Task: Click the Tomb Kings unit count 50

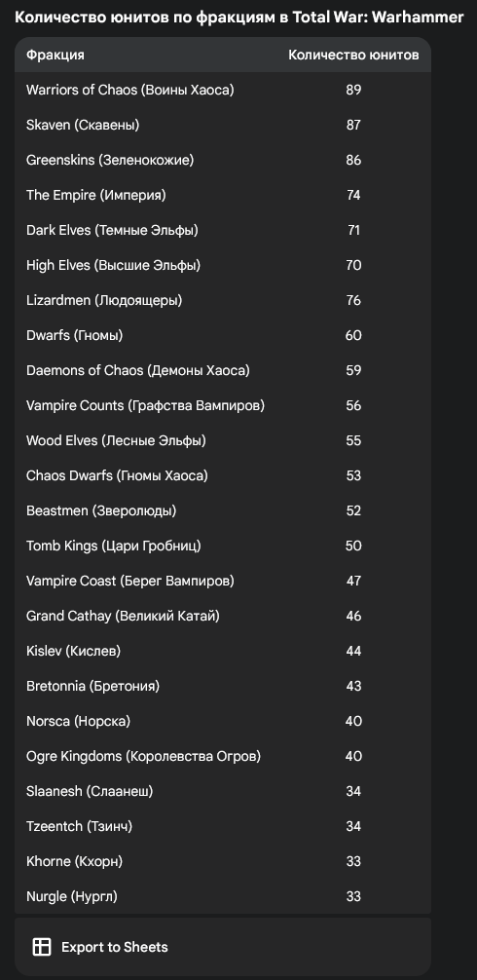Action: pos(353,546)
